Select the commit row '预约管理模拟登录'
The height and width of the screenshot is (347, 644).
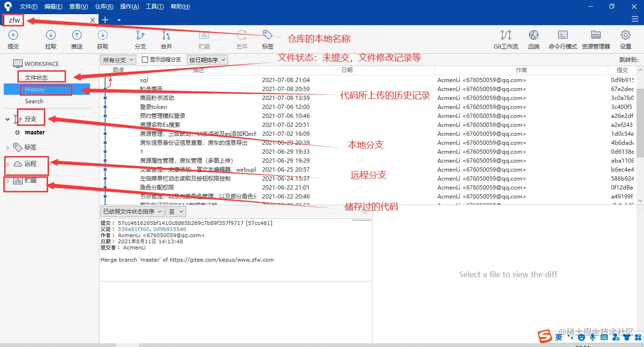pos(368,116)
